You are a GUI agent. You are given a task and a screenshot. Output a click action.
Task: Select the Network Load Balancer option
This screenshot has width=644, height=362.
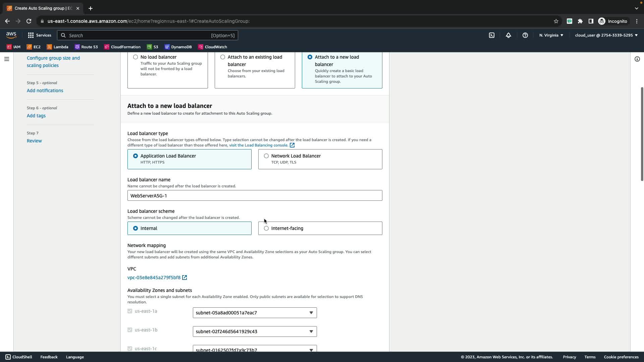[266, 156]
